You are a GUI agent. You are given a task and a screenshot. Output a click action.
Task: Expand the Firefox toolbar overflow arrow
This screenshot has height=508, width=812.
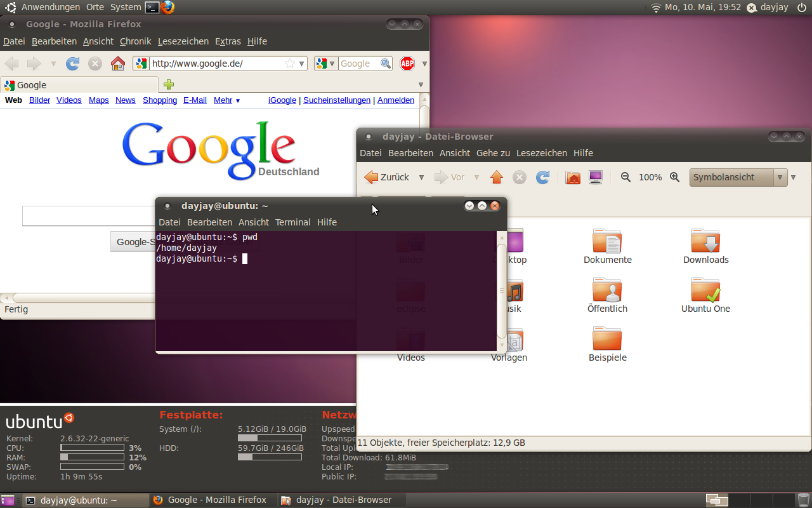click(424, 63)
